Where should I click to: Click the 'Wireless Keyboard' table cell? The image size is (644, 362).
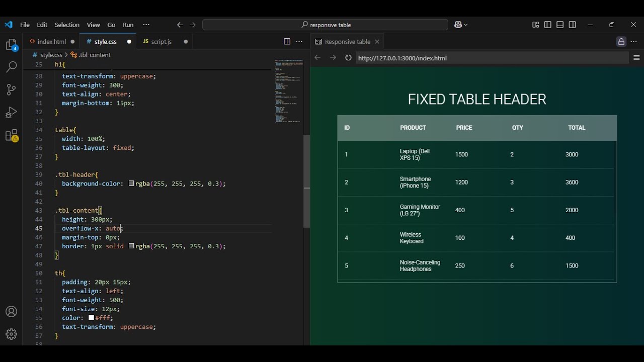[x=412, y=238]
